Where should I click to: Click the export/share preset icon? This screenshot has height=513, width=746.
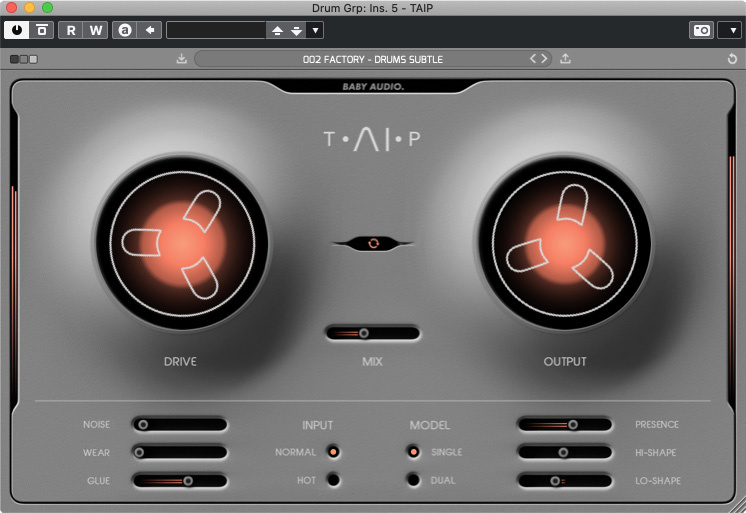click(x=565, y=59)
